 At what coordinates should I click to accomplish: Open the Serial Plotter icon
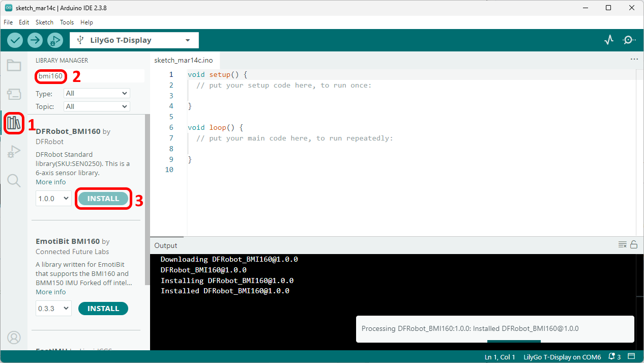coord(609,40)
